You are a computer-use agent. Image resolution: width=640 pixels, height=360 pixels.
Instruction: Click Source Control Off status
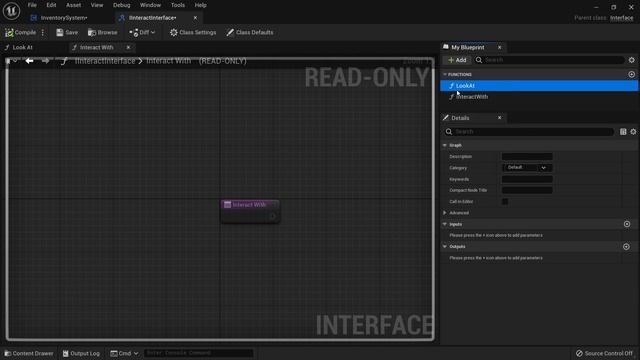pyautogui.click(x=604, y=353)
